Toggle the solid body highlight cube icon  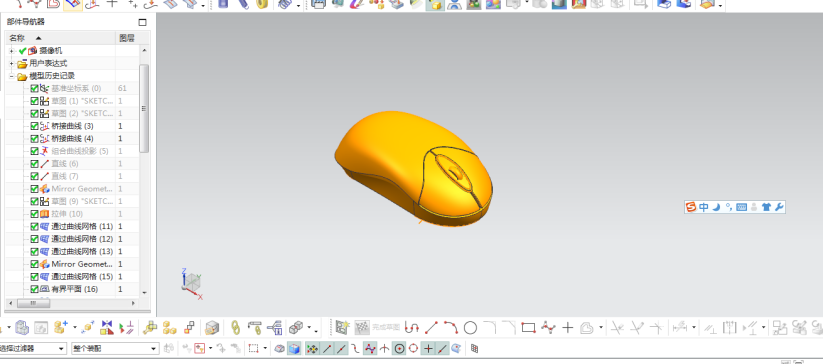click(295, 348)
